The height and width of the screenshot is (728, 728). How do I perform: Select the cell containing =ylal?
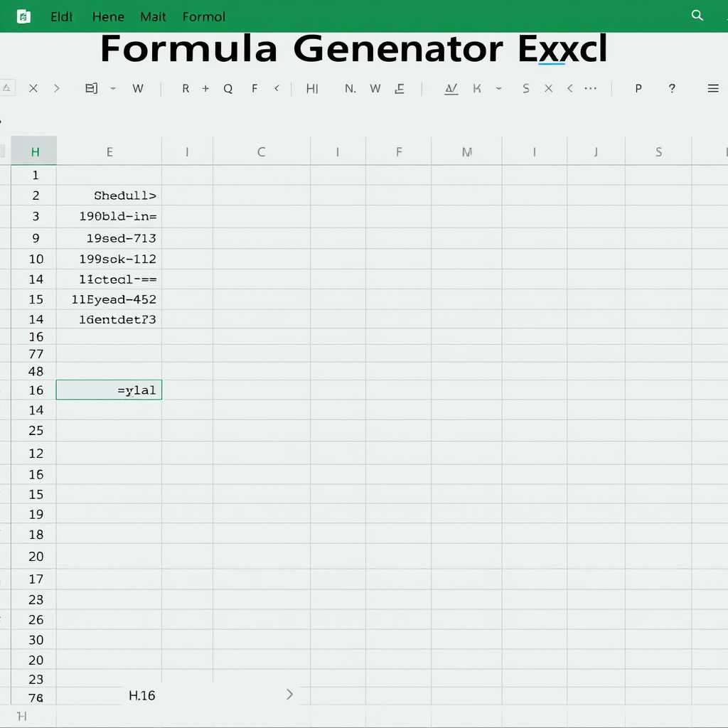click(109, 390)
